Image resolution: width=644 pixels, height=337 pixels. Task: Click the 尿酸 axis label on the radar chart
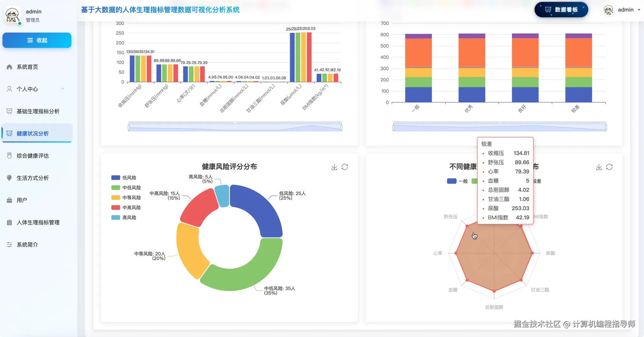tap(550, 253)
